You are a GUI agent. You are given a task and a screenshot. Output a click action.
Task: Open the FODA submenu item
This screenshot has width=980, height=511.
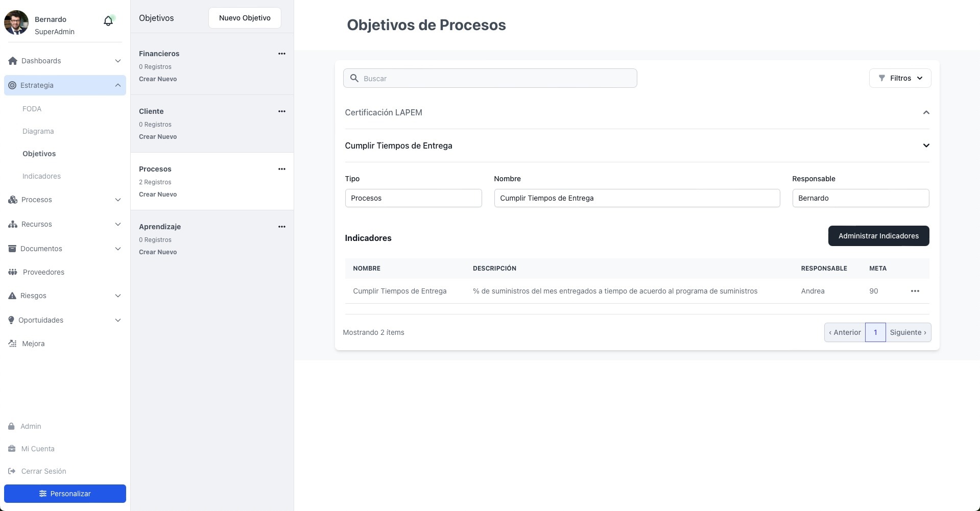[32, 109]
